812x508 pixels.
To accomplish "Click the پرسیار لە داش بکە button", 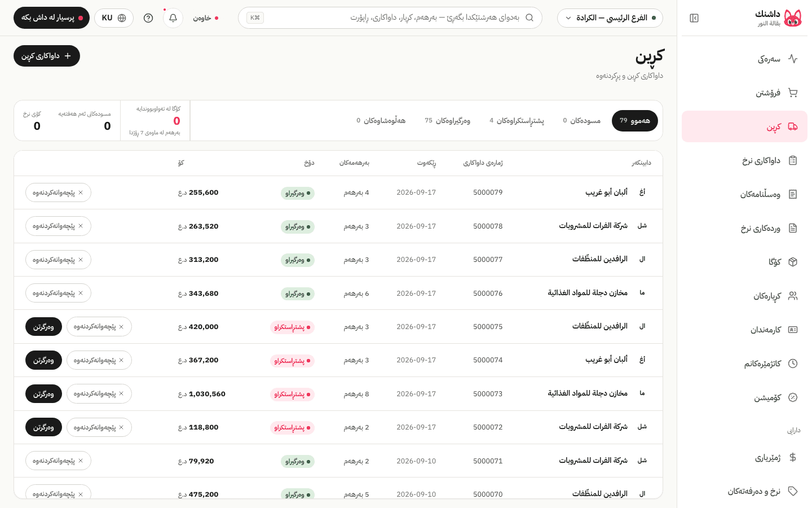I will click(x=51, y=18).
